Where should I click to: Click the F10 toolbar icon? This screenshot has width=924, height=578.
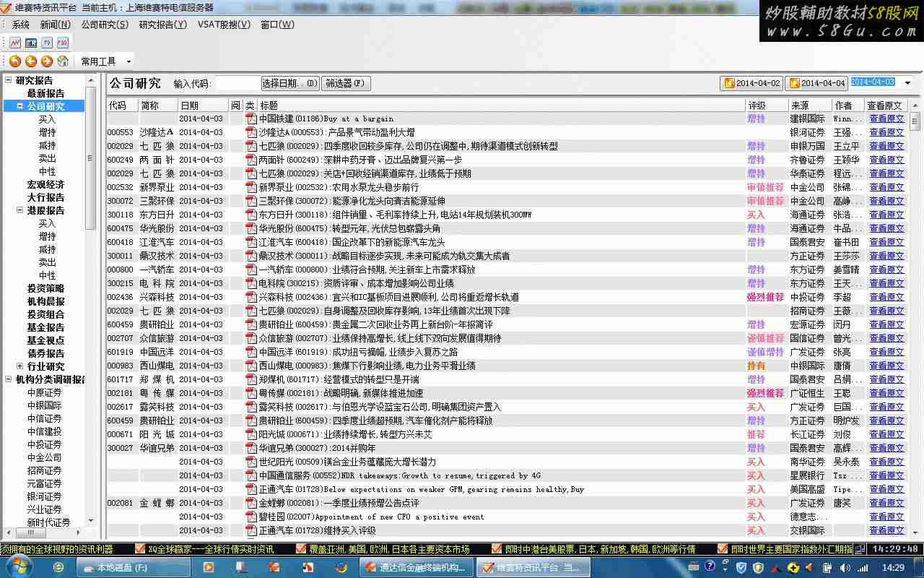(63, 43)
